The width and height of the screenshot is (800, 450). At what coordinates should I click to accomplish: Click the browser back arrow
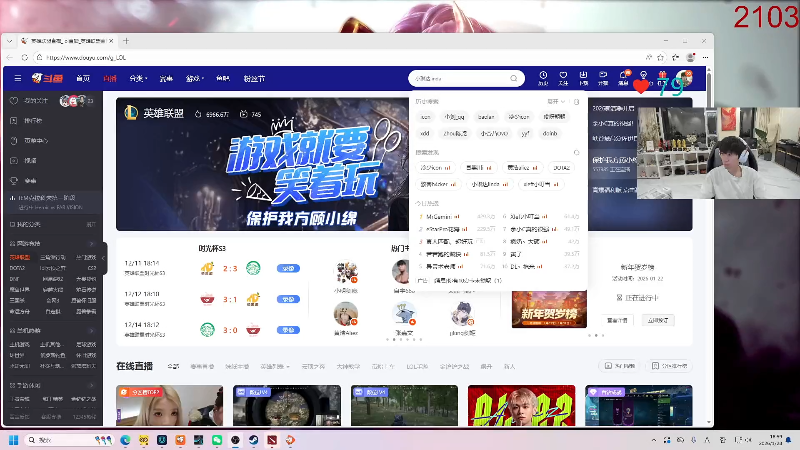pos(10,58)
